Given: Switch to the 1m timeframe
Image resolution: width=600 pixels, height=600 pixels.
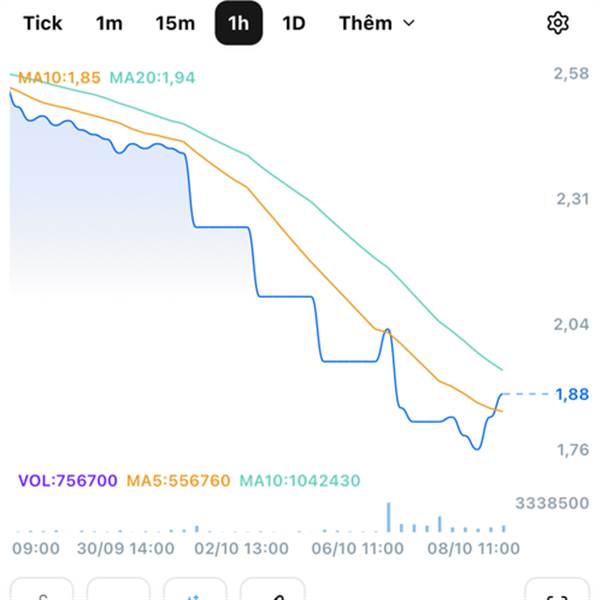Looking at the screenshot, I should click(x=109, y=23).
